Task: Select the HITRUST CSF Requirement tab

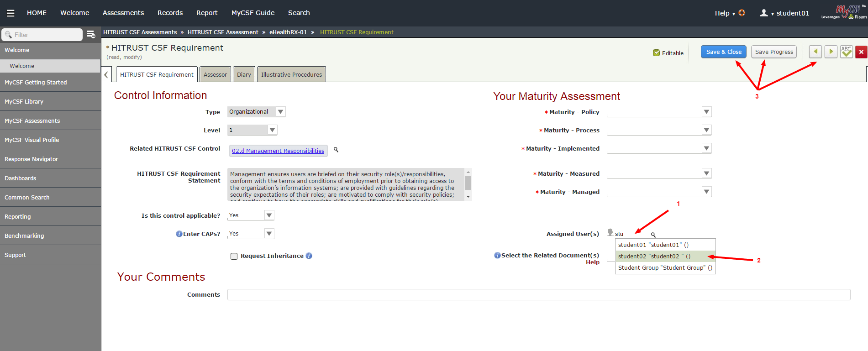Action: (x=157, y=74)
